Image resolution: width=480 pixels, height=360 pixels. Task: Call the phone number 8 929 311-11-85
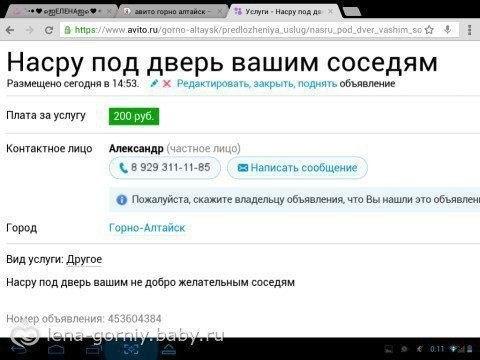165,167
